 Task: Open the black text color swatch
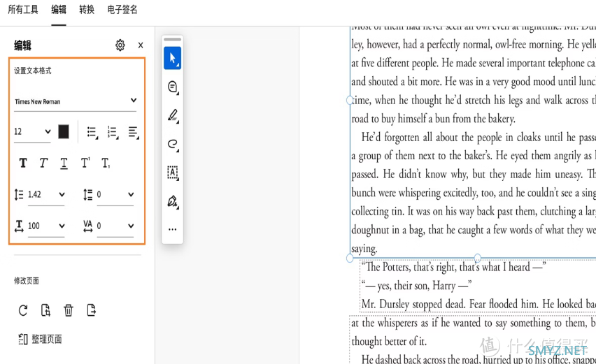coord(64,132)
